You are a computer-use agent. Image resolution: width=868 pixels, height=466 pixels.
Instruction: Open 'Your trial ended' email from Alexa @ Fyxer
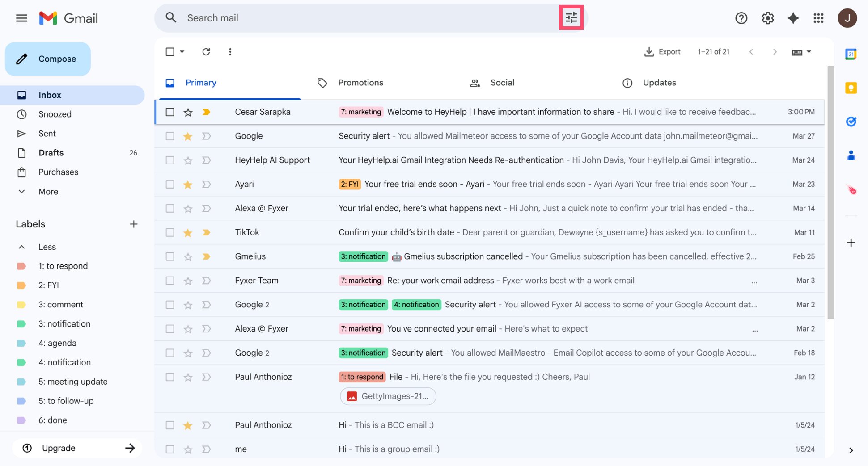click(489, 209)
